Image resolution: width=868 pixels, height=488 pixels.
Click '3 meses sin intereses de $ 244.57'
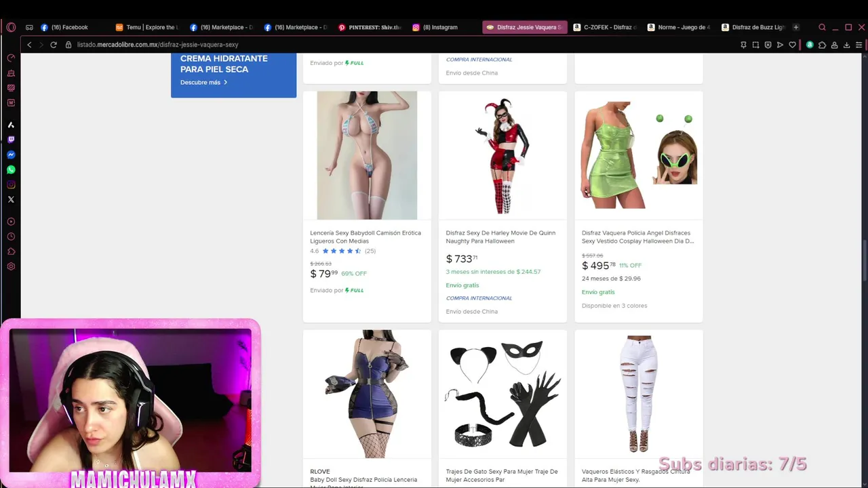[493, 272]
